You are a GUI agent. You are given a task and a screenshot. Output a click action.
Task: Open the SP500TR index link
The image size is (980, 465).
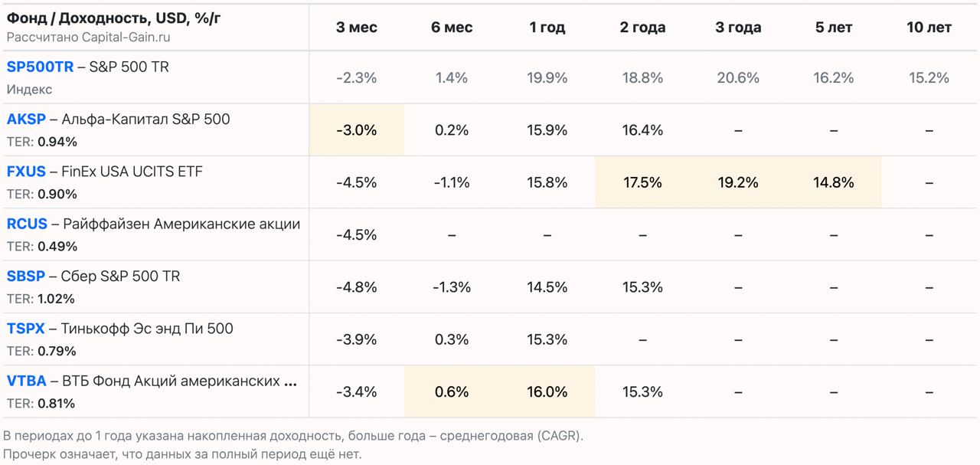[40, 67]
